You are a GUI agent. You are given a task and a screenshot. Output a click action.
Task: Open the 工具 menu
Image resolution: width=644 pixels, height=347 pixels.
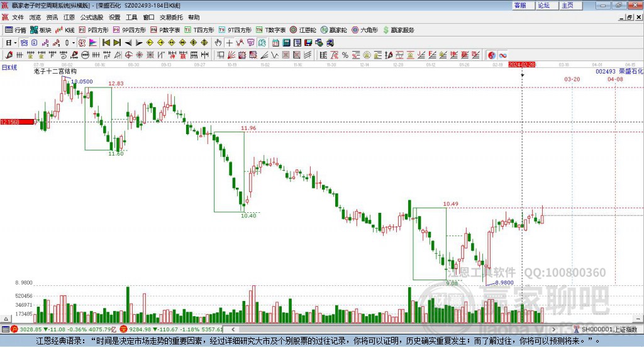point(131,17)
